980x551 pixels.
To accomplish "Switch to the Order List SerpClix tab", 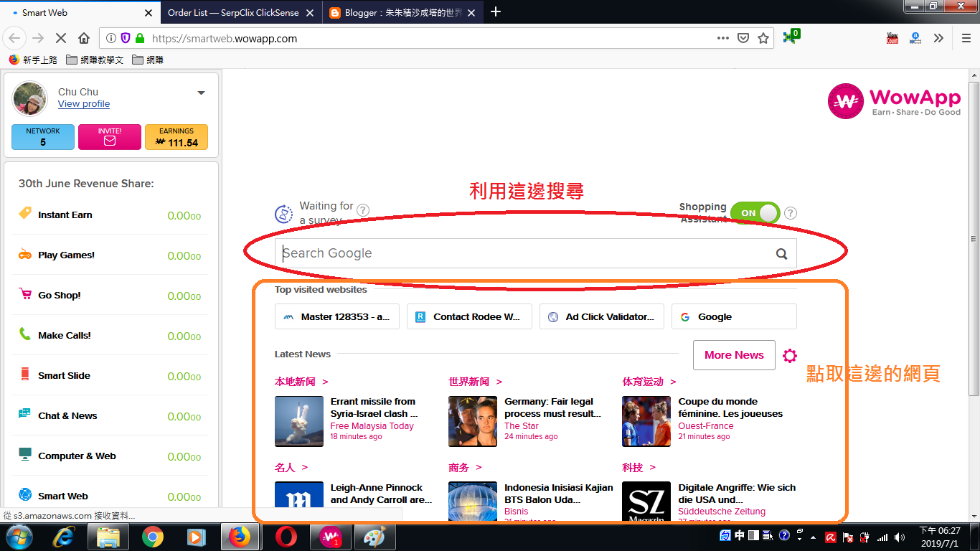I will coord(240,12).
